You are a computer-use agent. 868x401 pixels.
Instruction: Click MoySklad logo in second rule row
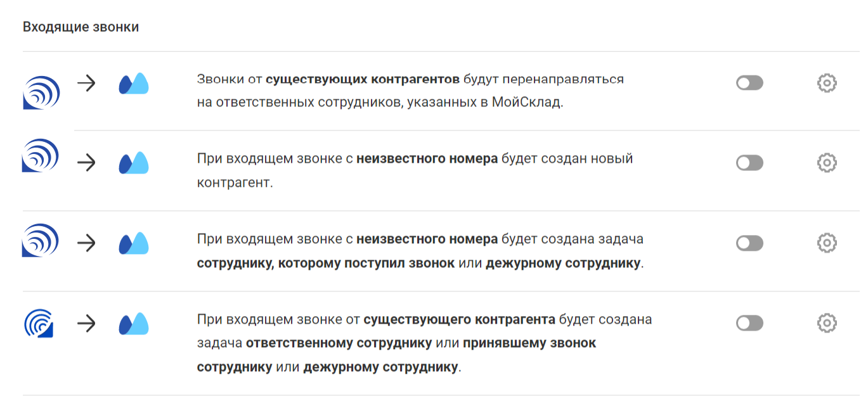click(x=134, y=163)
